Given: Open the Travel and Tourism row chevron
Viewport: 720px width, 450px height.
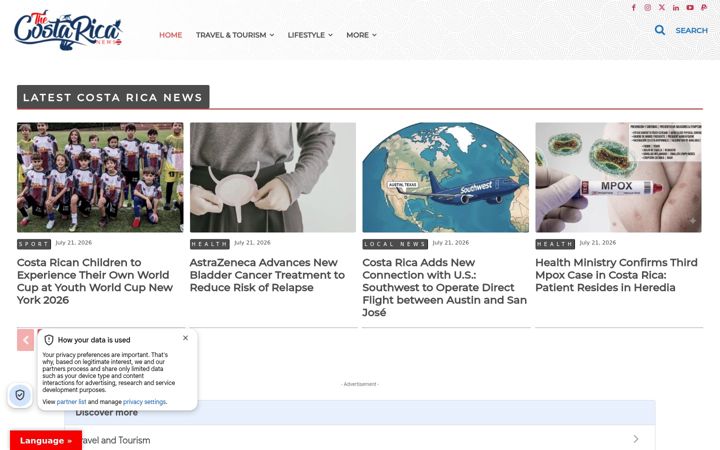Looking at the screenshot, I should pos(636,439).
